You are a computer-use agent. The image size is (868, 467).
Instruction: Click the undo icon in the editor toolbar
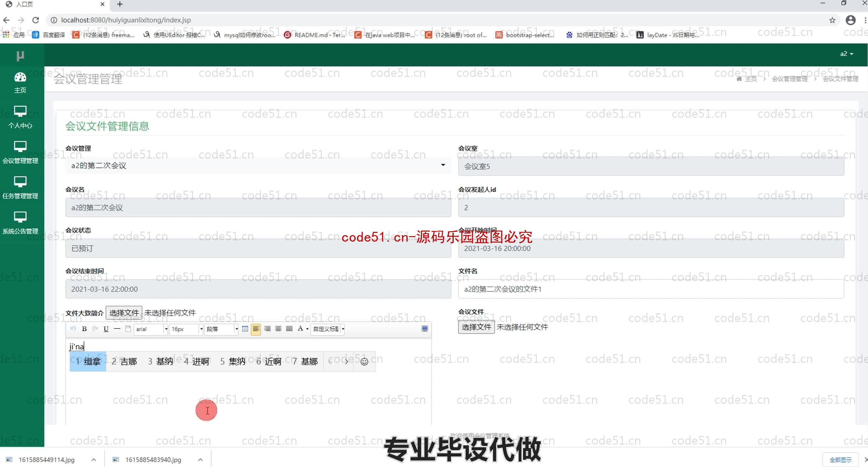73,329
